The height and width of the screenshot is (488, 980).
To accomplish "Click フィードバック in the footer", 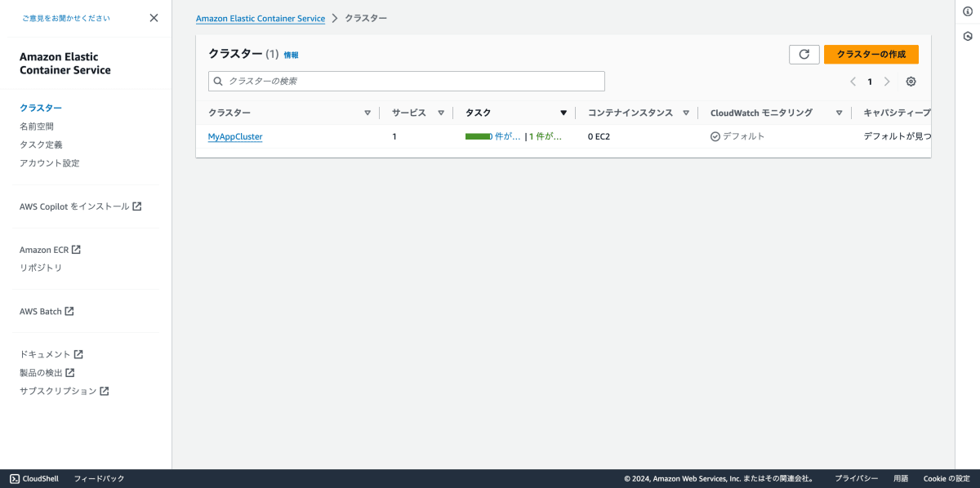I will pyautogui.click(x=99, y=479).
